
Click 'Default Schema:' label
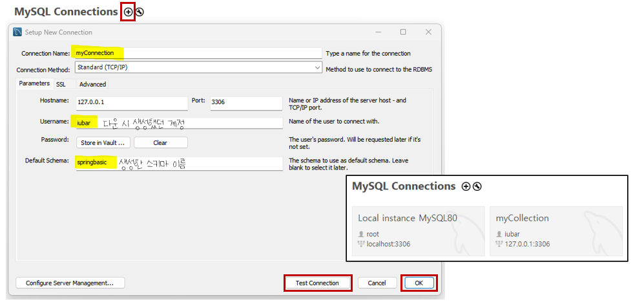pos(47,160)
